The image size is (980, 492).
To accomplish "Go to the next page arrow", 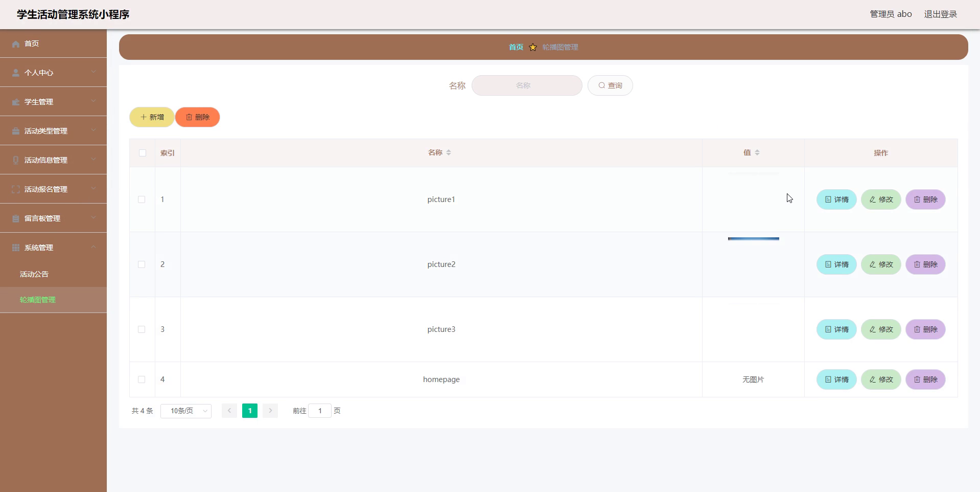I will coord(270,411).
